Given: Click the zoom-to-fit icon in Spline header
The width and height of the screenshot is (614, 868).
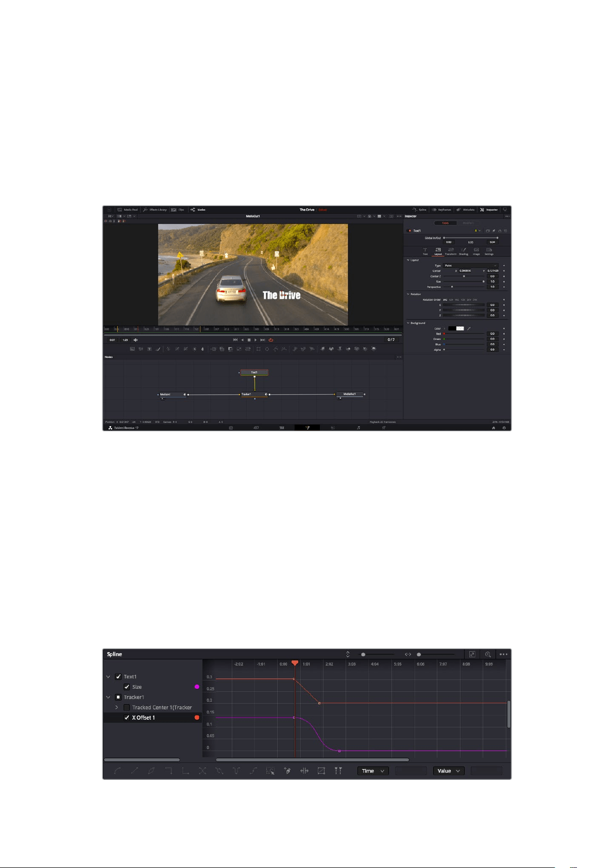Looking at the screenshot, I should (472, 654).
